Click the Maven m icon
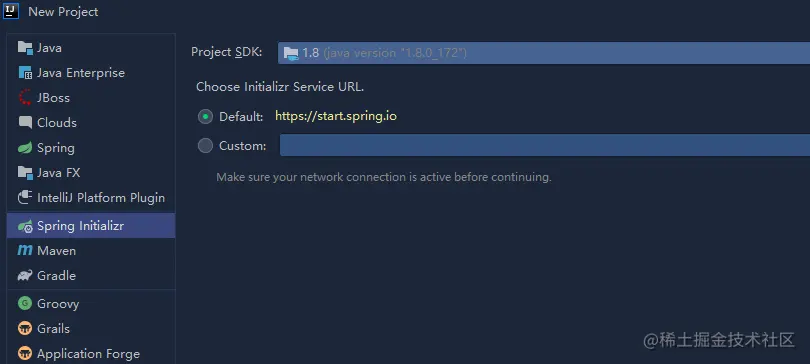Image resolution: width=810 pixels, height=364 pixels. click(x=25, y=250)
